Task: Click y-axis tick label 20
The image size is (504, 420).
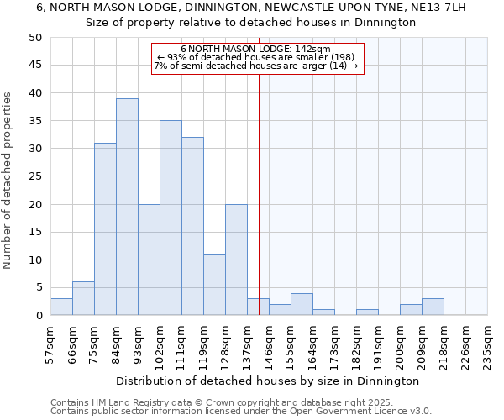Action: [35, 204]
